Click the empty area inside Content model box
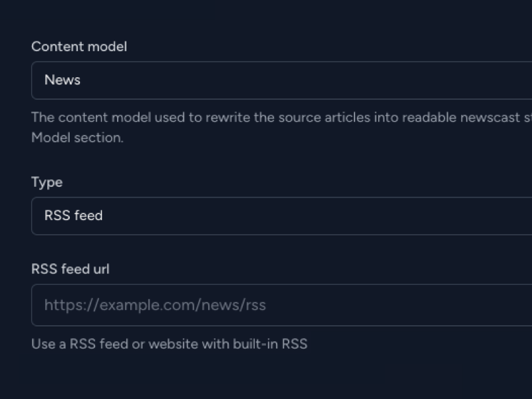Image resolution: width=532 pixels, height=399 pixels. pyautogui.click(x=305, y=80)
